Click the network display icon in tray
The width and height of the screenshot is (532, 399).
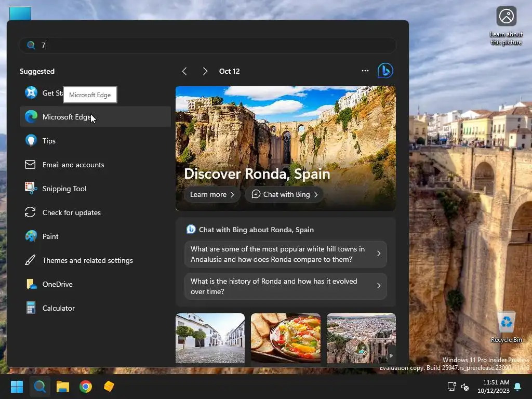451,387
